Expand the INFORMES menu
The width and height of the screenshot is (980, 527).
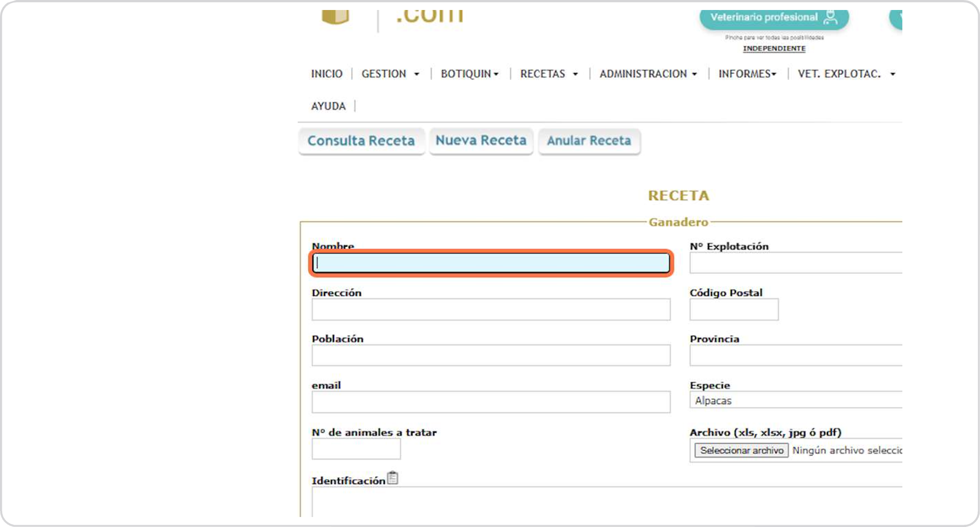[x=747, y=74]
